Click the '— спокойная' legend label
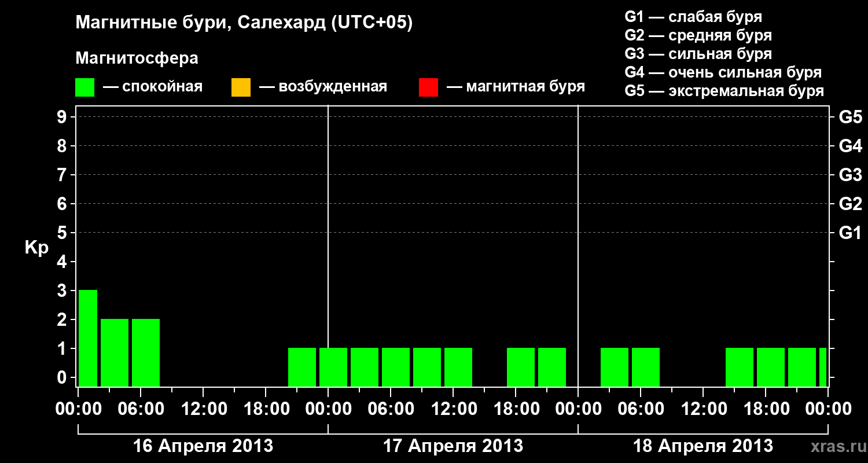The width and height of the screenshot is (868, 463). [x=153, y=87]
